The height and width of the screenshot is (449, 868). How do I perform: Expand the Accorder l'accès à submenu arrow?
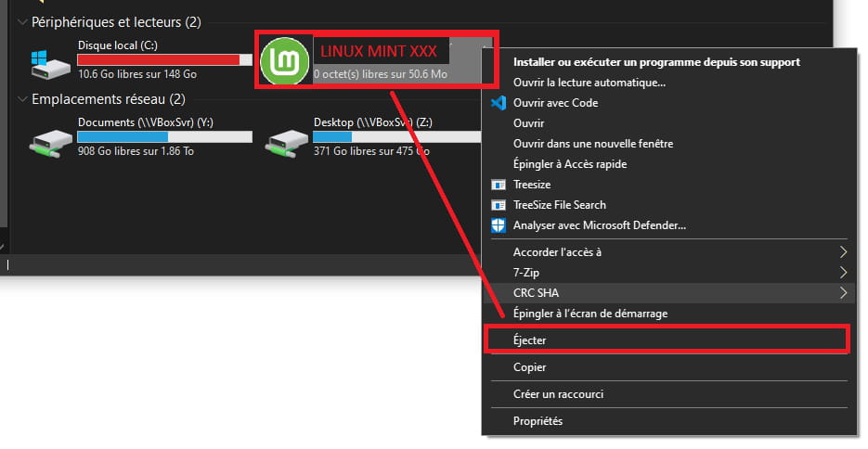[x=843, y=252]
